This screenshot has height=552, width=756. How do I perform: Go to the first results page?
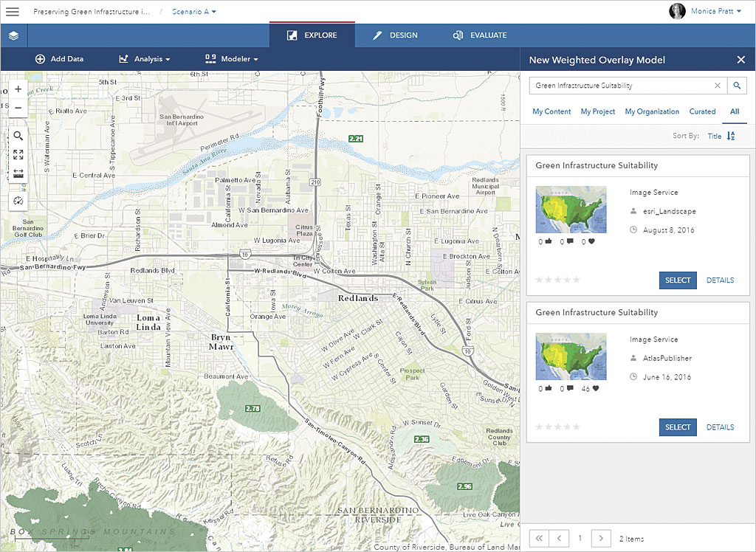point(539,538)
